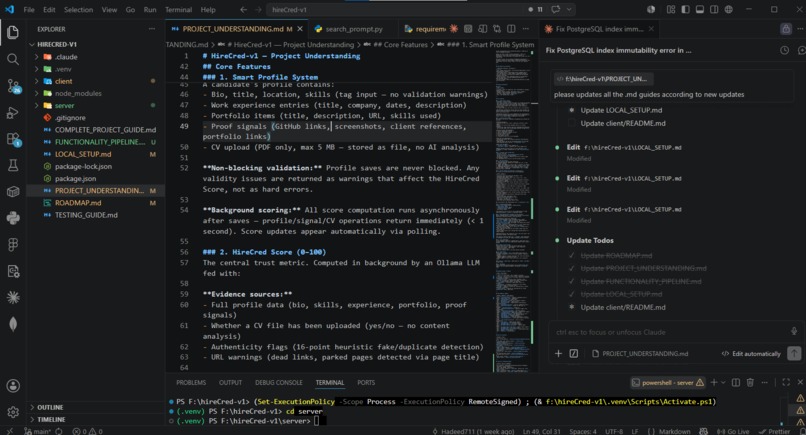The image size is (806, 435).
Task: Open the Claude Code icon in activity bar
Action: (x=13, y=297)
